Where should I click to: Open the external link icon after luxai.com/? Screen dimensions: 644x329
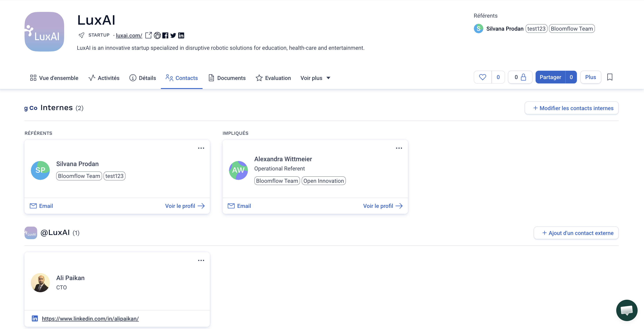[149, 35]
